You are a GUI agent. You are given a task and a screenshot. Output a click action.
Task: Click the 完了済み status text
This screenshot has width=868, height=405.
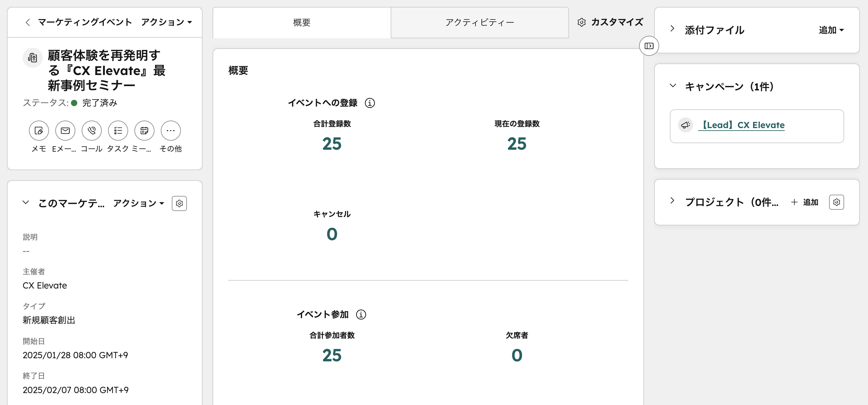(x=100, y=103)
